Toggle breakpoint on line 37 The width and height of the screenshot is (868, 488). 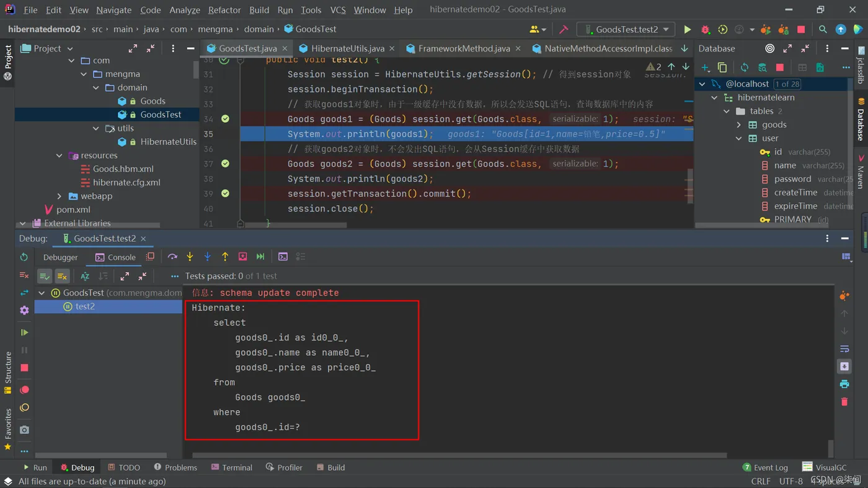tap(225, 164)
